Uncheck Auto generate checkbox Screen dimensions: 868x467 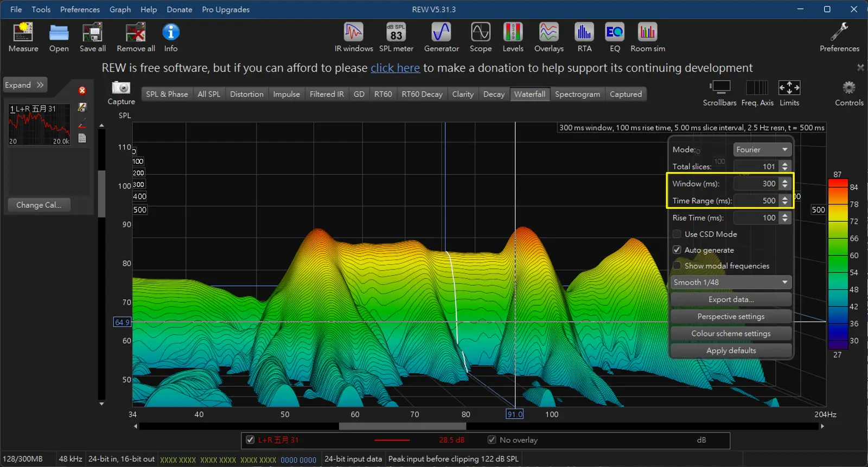(677, 250)
